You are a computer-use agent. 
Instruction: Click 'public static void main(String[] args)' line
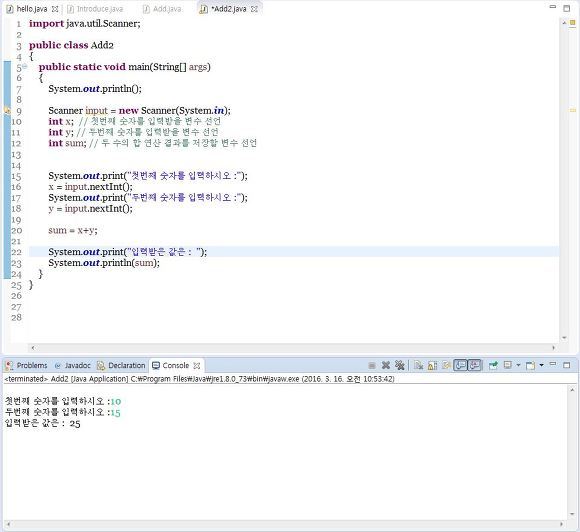coord(125,67)
